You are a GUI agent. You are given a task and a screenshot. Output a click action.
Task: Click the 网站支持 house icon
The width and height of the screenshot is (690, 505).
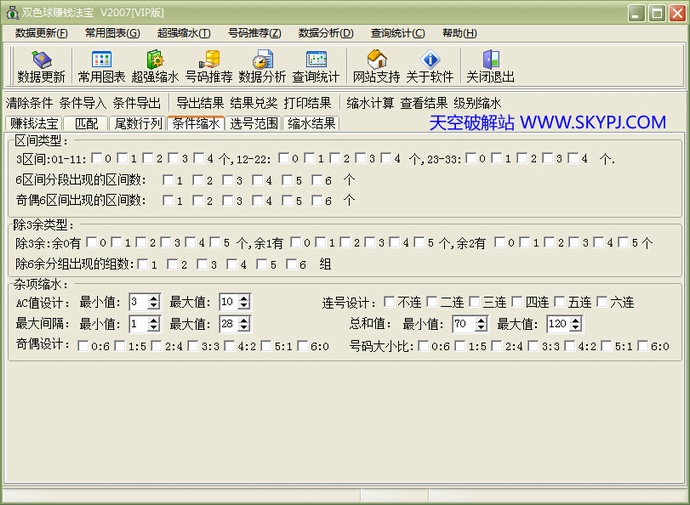click(x=376, y=67)
